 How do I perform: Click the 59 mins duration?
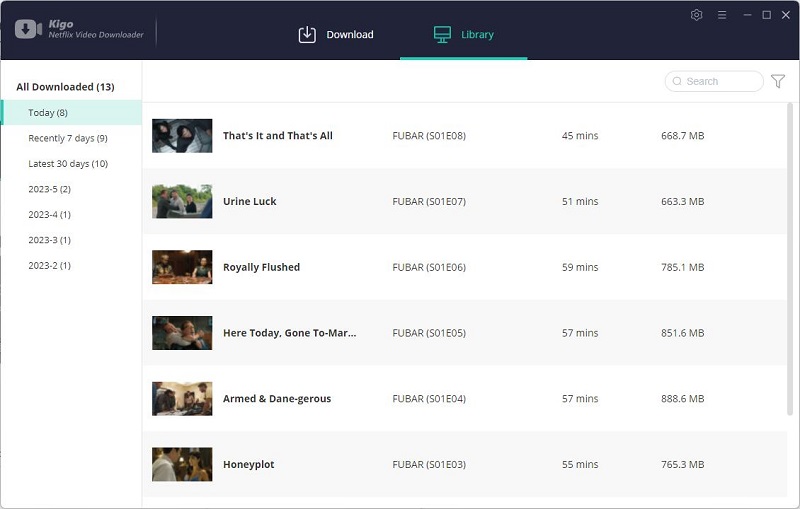pyautogui.click(x=580, y=267)
